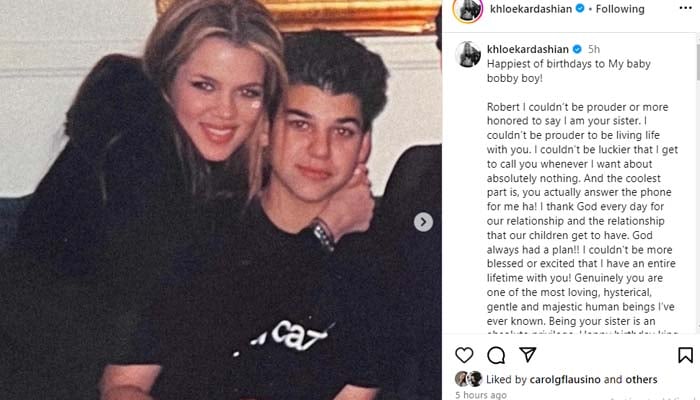Open khloekardashian link in the caption
This screenshot has height=400, width=700.
point(528,49)
